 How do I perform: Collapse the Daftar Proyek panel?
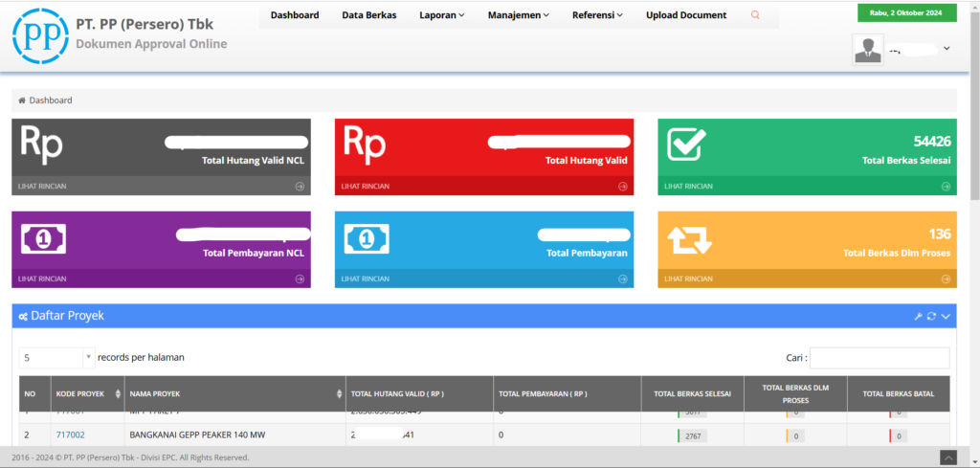coord(946,316)
